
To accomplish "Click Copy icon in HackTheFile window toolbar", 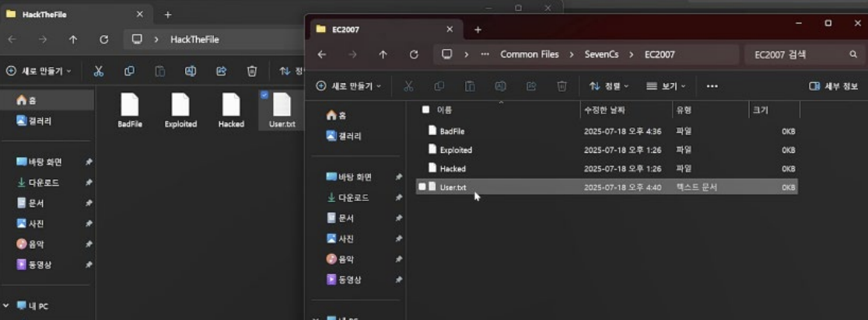I will click(130, 71).
